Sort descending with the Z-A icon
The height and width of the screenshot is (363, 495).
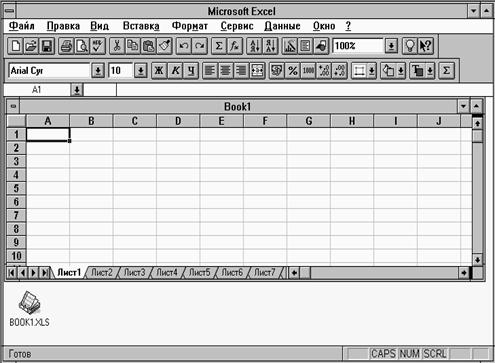270,46
